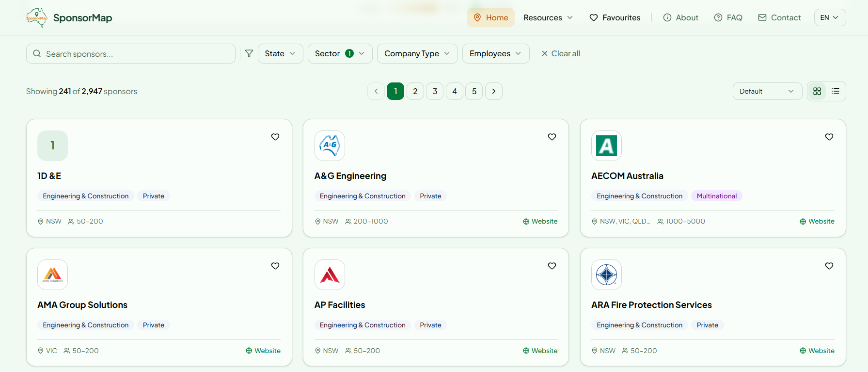The image size is (868, 372).
Task: Open the Employees filter dropdown
Action: 496,53
